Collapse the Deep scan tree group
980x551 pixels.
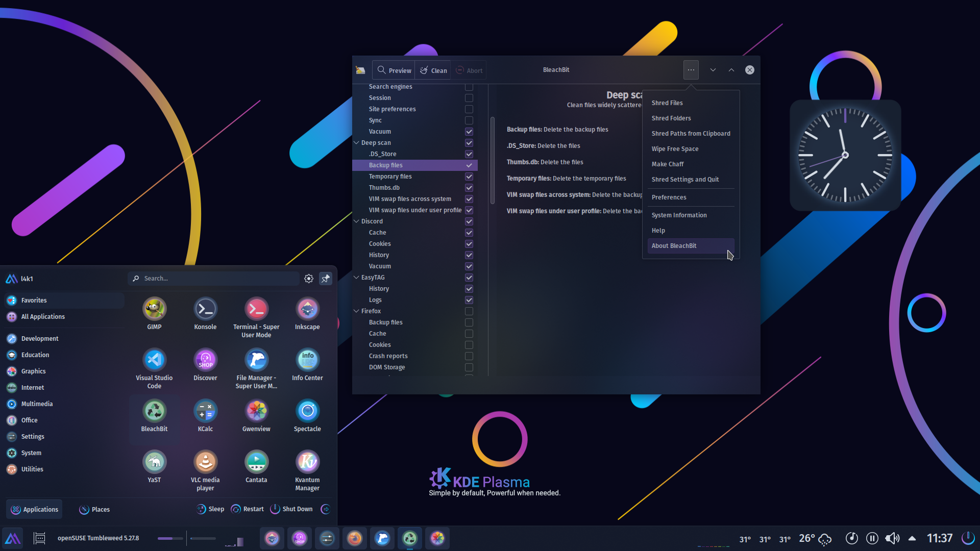tap(356, 143)
